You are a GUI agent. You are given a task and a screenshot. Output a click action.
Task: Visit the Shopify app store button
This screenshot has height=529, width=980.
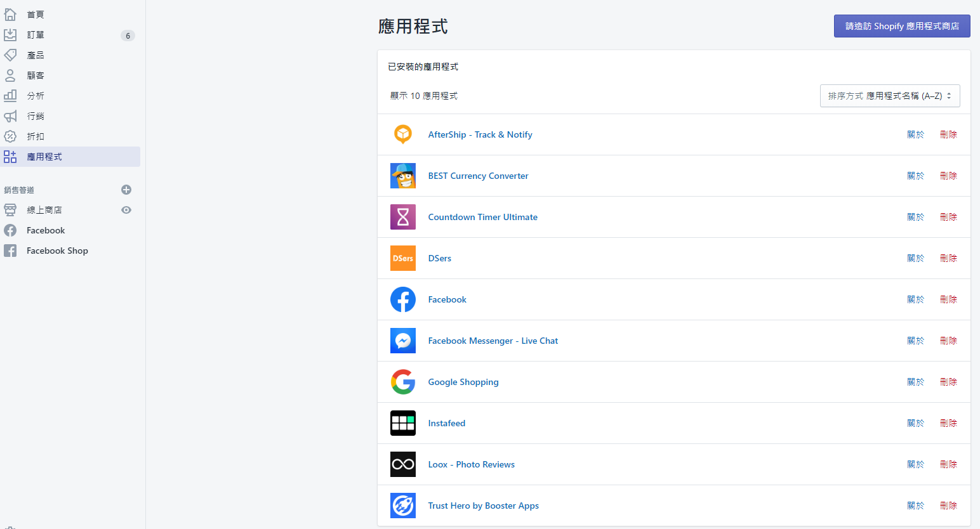pyautogui.click(x=902, y=26)
